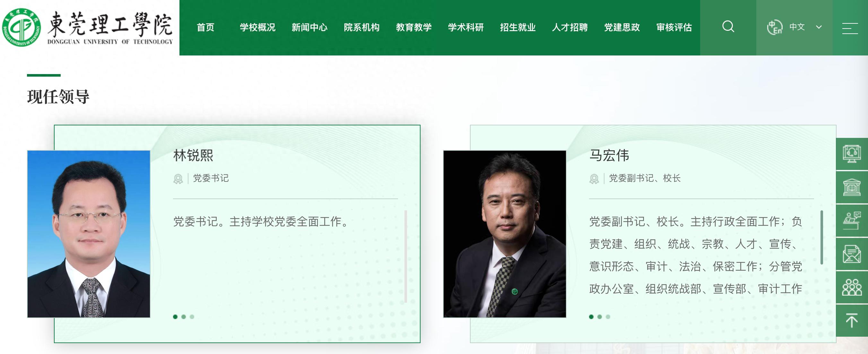Viewport: 868px width, 354px height.
Task: Open the hamburger menu icon at top right
Action: [850, 28]
